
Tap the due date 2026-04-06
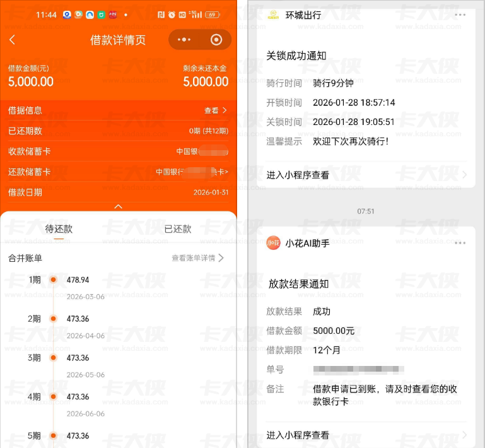point(86,336)
